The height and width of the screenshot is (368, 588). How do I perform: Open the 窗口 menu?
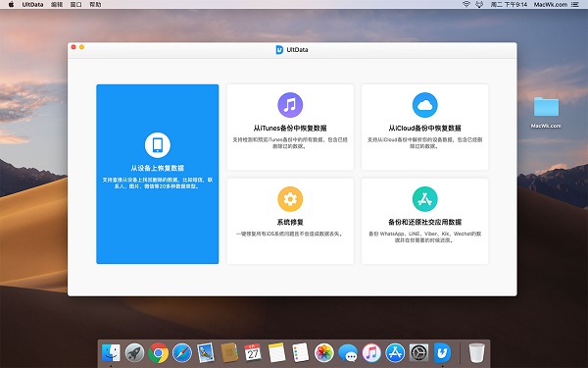[76, 5]
